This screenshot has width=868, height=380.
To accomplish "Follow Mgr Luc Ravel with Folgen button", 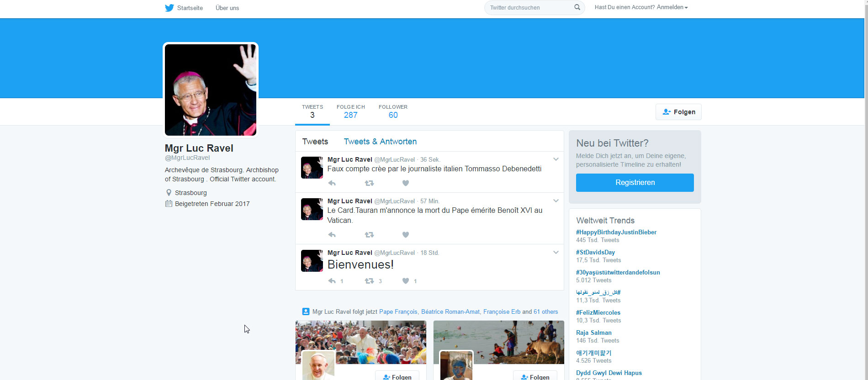I will 678,112.
